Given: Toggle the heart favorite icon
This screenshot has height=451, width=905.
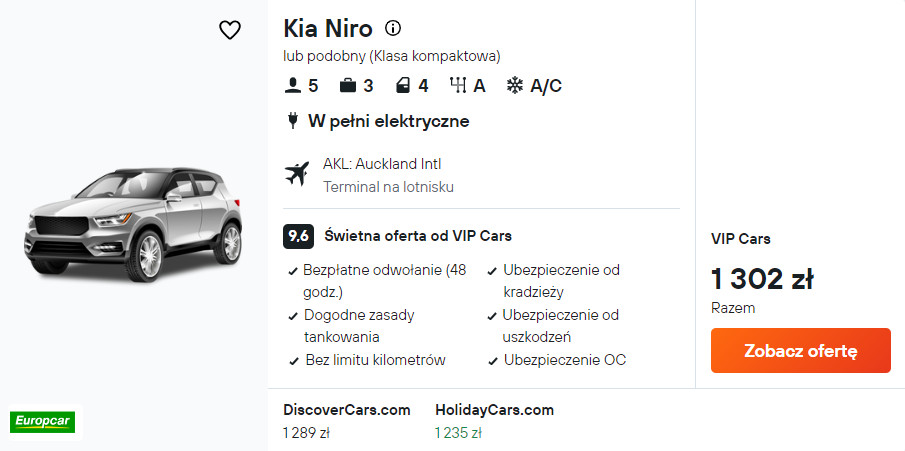Looking at the screenshot, I should 230,30.
